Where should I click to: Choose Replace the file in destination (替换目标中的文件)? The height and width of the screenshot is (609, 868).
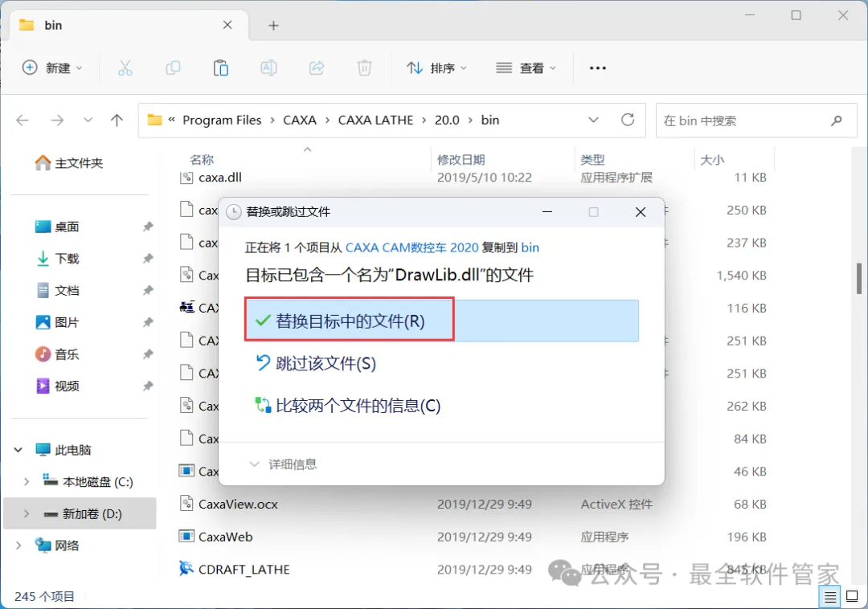(x=442, y=321)
